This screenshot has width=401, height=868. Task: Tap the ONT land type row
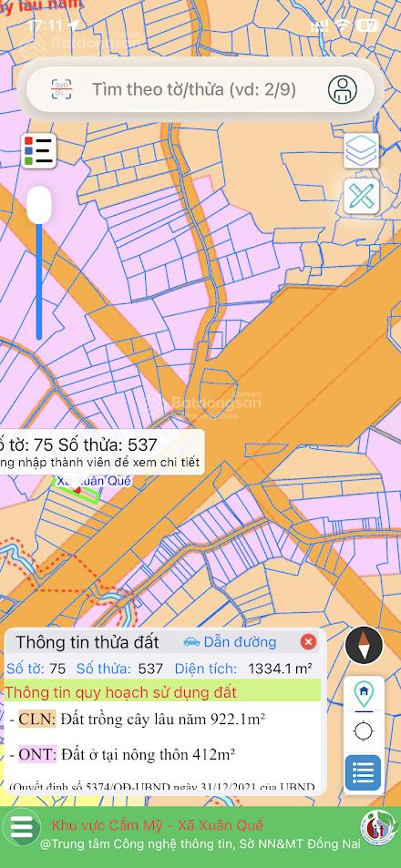pyautogui.click(x=123, y=754)
